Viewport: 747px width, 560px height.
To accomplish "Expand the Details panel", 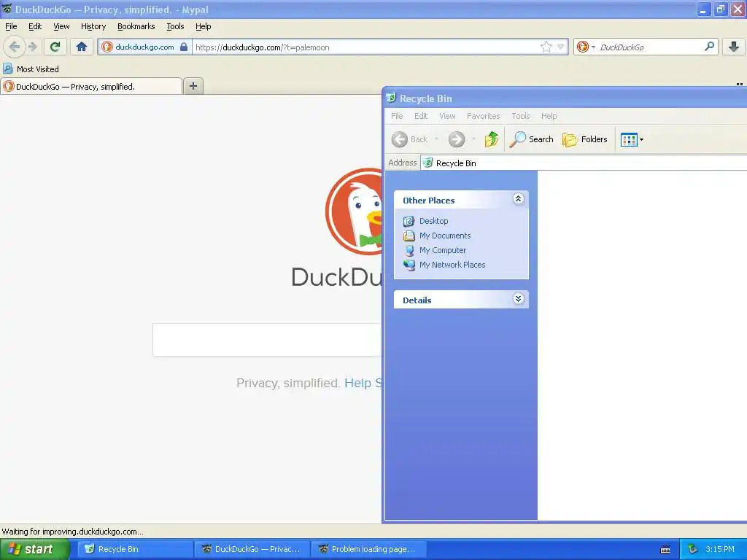I will click(519, 298).
